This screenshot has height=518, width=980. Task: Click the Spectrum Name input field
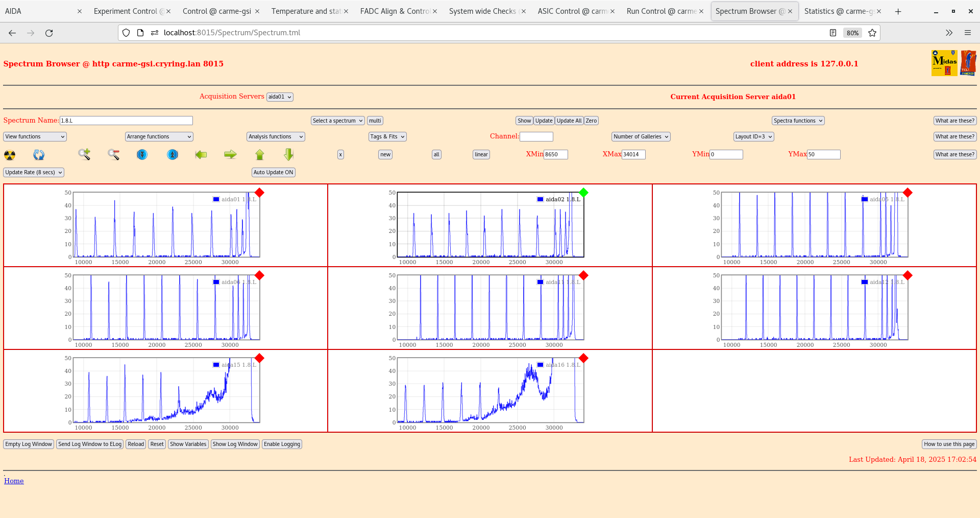126,121
